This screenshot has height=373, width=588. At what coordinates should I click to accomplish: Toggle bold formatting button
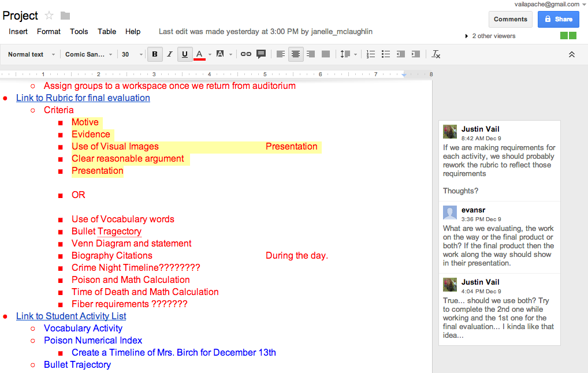(x=154, y=54)
